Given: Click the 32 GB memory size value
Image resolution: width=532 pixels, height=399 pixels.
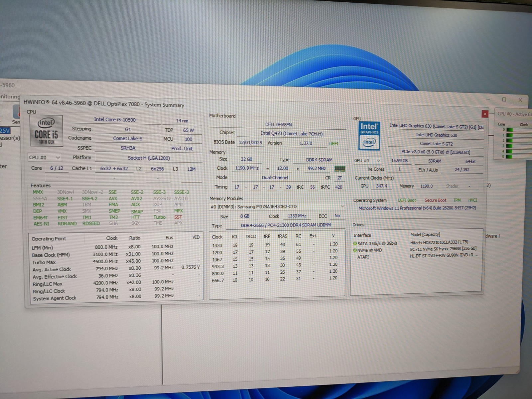Looking at the screenshot, I should (246, 159).
